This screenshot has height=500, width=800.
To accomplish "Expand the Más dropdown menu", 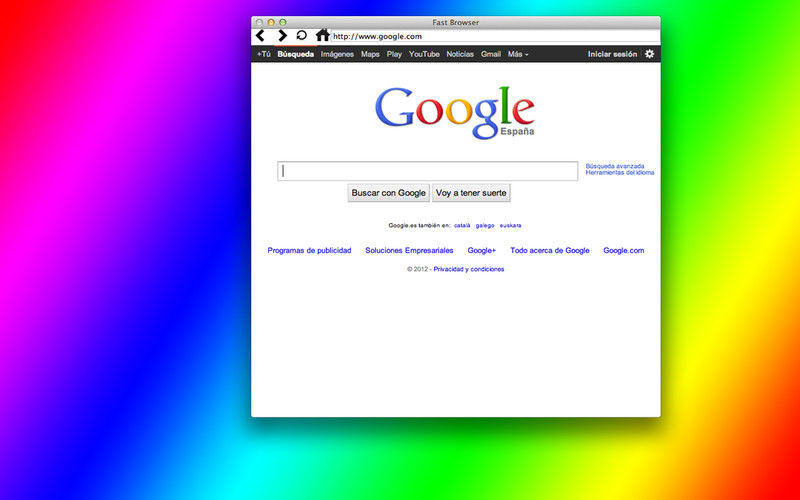I will click(x=518, y=54).
